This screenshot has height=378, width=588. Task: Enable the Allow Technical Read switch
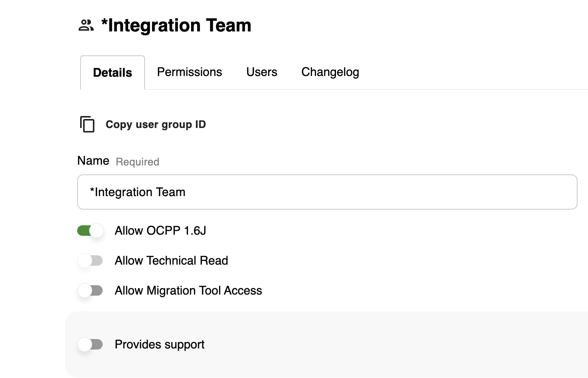pos(90,260)
